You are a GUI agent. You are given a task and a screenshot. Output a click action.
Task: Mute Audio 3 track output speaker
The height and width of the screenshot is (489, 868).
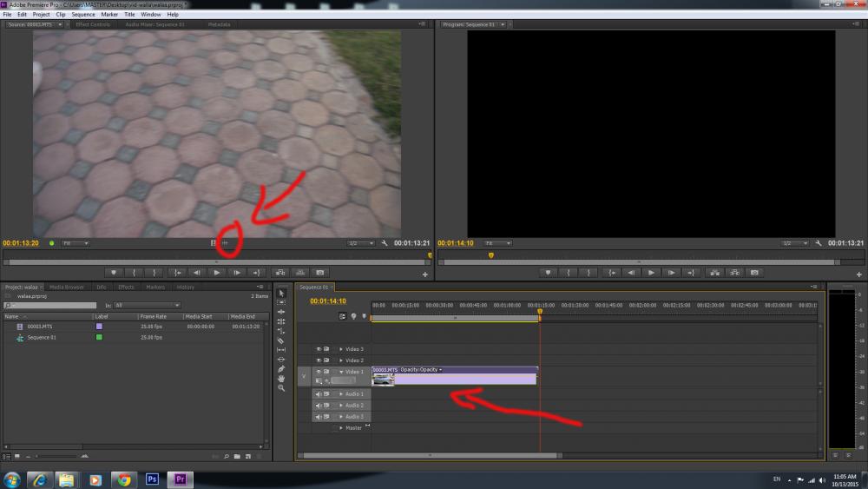319,416
